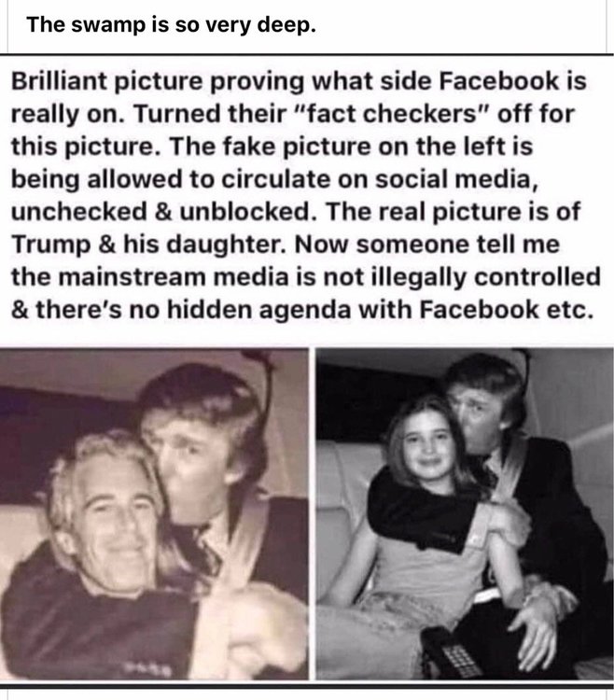Click the horizontal divider below the caption
The height and width of the screenshot is (700, 614).
(x=307, y=55)
